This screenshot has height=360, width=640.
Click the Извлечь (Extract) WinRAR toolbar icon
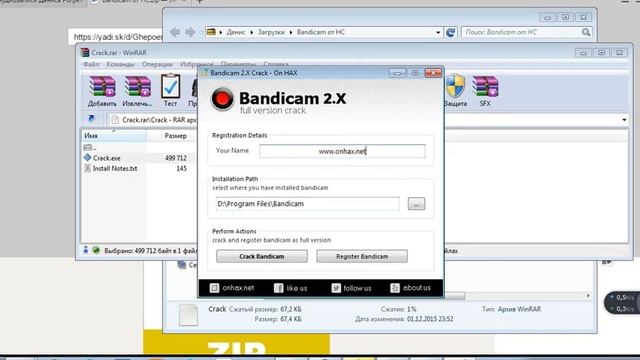click(x=138, y=91)
